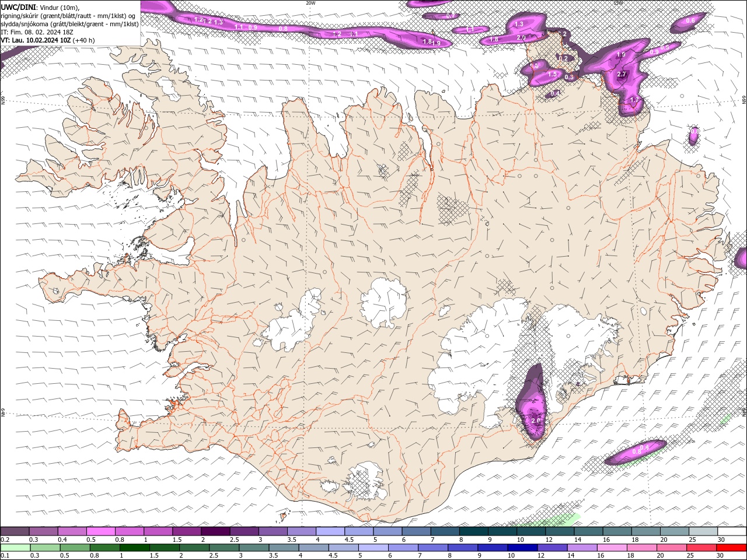The height and width of the screenshot is (560, 747).
Task: Click the lower legend swatch starting at 0.8
Action: tap(104, 548)
